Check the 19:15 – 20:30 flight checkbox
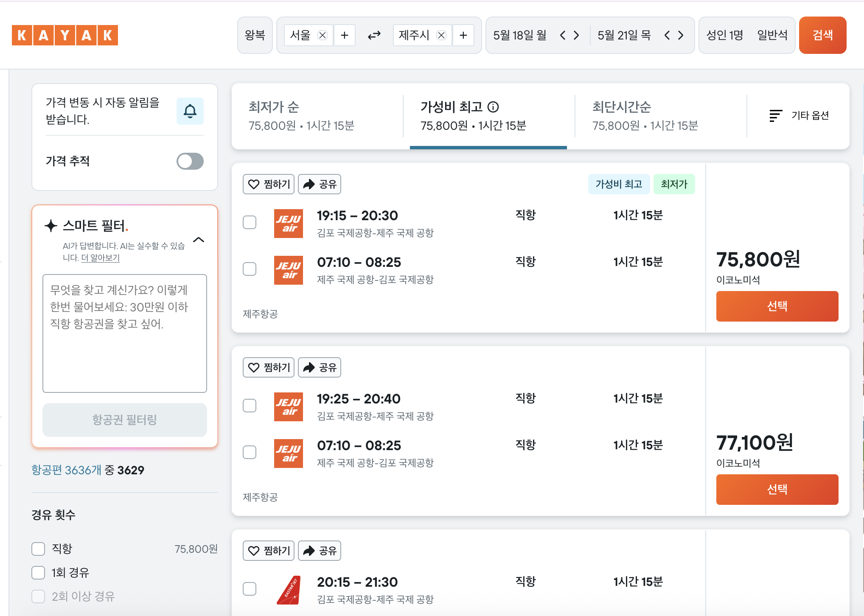This screenshot has height=616, width=864. 250,222
